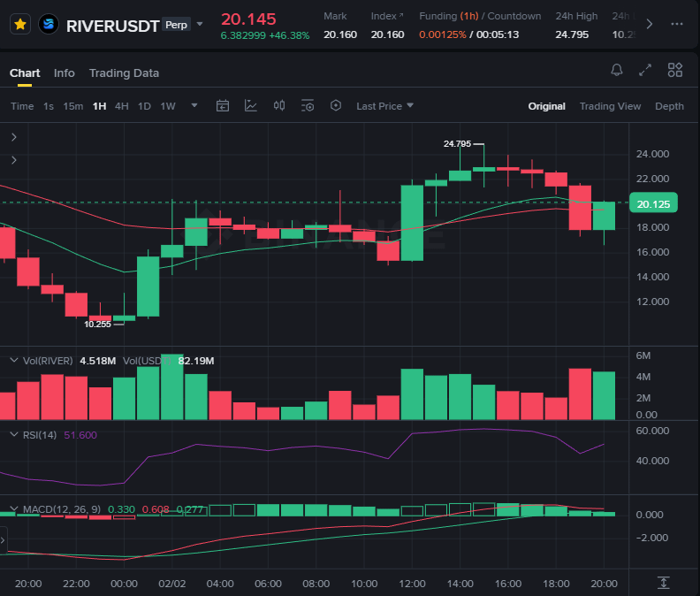Open the calendar date picker icon
700x596 pixels.
(223, 106)
